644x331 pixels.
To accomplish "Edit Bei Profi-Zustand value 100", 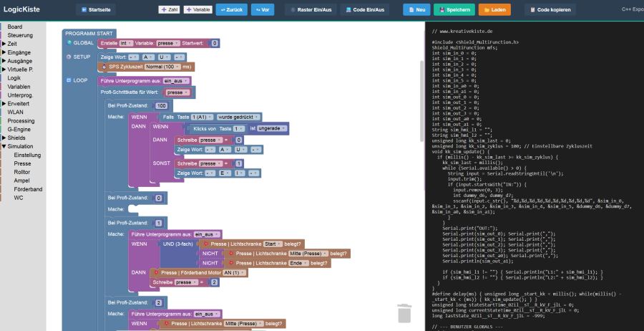I will coord(162,105).
